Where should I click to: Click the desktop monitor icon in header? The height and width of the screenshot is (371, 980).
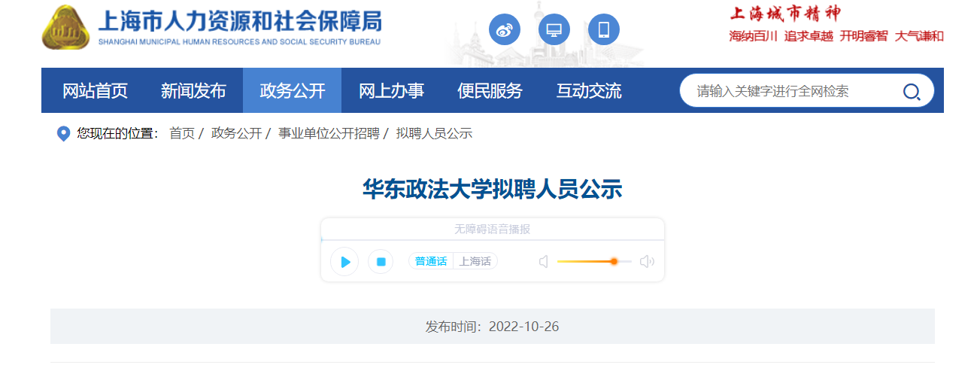pyautogui.click(x=554, y=29)
